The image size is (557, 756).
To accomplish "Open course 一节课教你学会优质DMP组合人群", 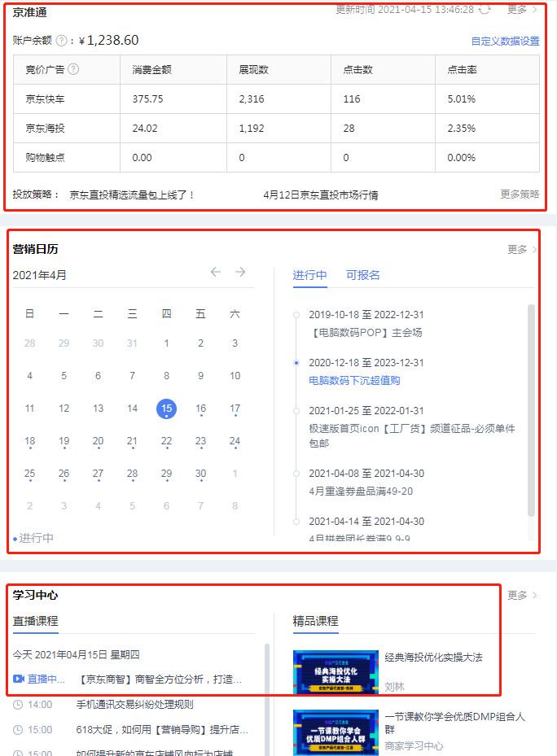I will 454,723.
